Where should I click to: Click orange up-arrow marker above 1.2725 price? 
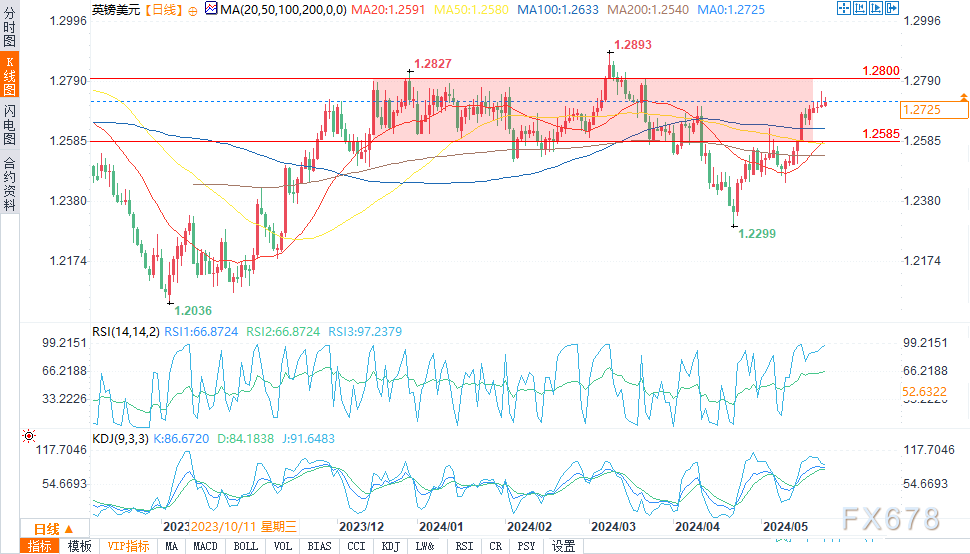point(963,97)
